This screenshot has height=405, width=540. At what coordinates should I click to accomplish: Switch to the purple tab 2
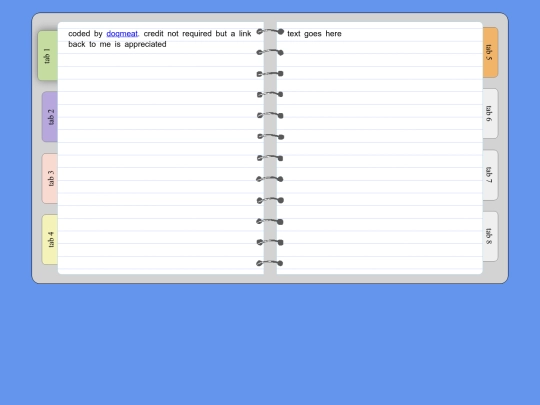(50, 117)
